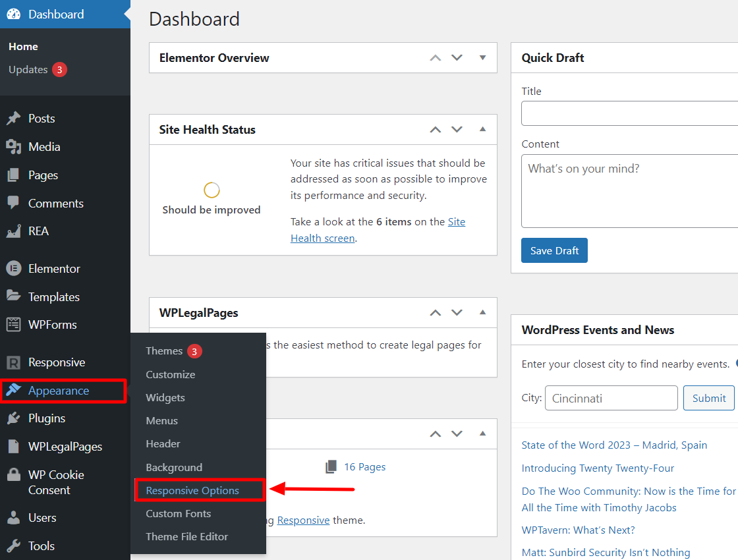Screen dimensions: 738x560
Task: Open Theme File Editor submenu item
Action: click(186, 536)
